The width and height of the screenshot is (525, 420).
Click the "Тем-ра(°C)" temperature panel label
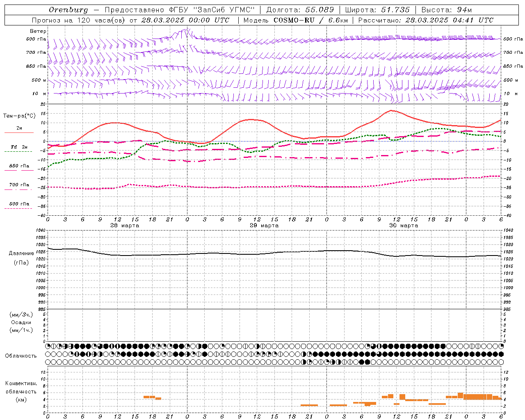(19, 116)
